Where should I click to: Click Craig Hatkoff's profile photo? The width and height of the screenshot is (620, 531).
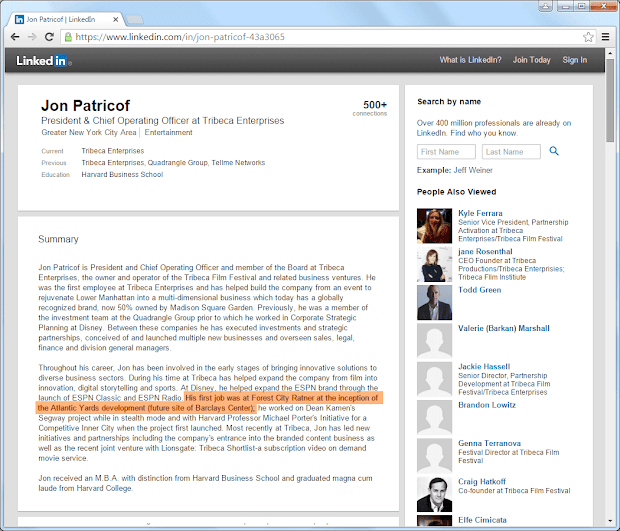[x=434, y=494]
